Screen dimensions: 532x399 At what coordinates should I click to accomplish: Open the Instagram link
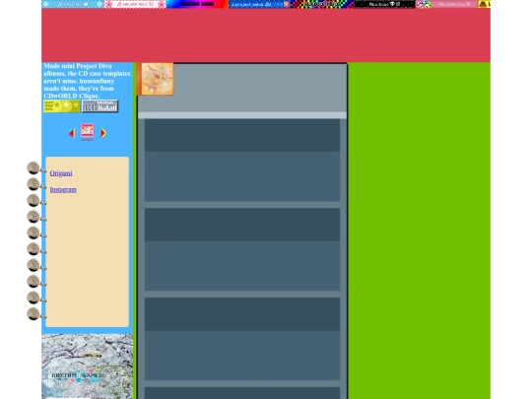pos(63,190)
